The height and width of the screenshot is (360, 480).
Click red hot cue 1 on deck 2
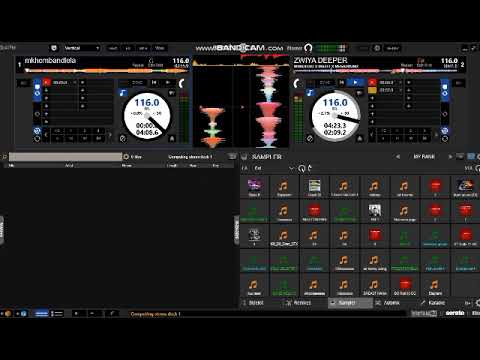[372, 82]
